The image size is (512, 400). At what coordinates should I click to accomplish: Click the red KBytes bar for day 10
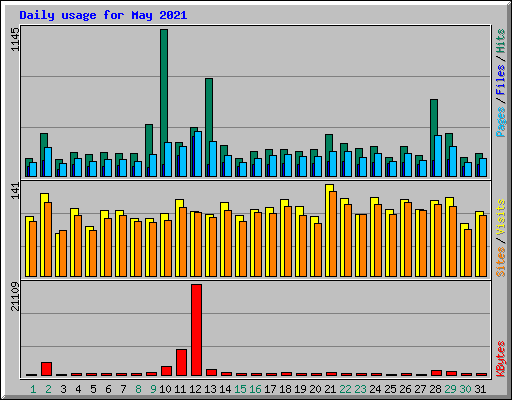(166, 371)
